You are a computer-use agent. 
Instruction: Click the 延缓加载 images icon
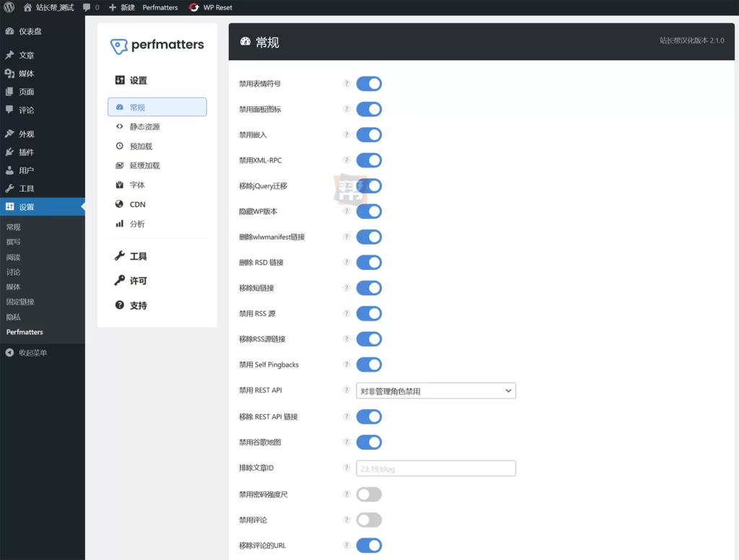pyautogui.click(x=119, y=165)
